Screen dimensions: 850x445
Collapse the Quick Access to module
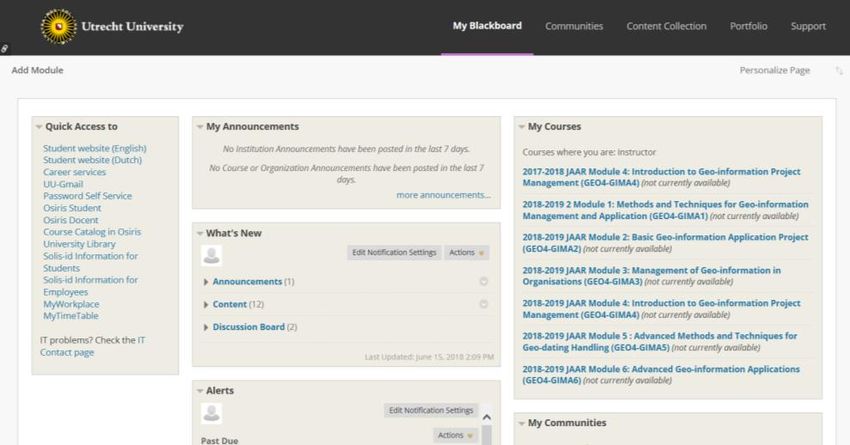pos(39,127)
